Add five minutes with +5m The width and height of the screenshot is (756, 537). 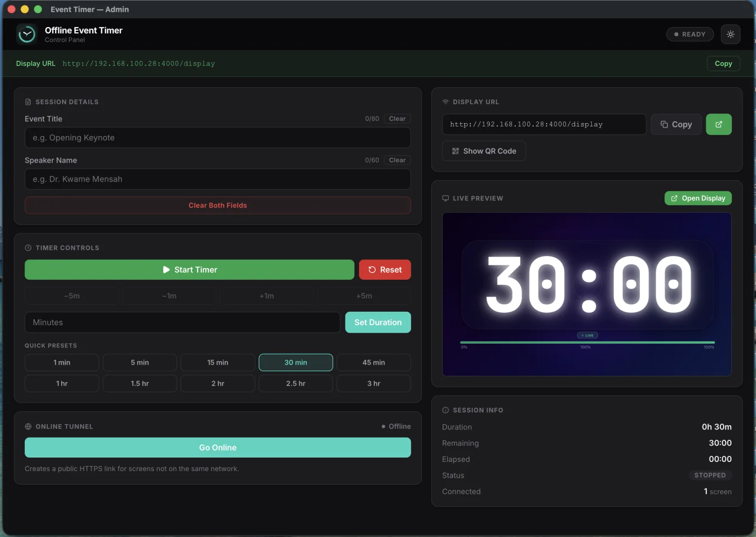coord(363,296)
